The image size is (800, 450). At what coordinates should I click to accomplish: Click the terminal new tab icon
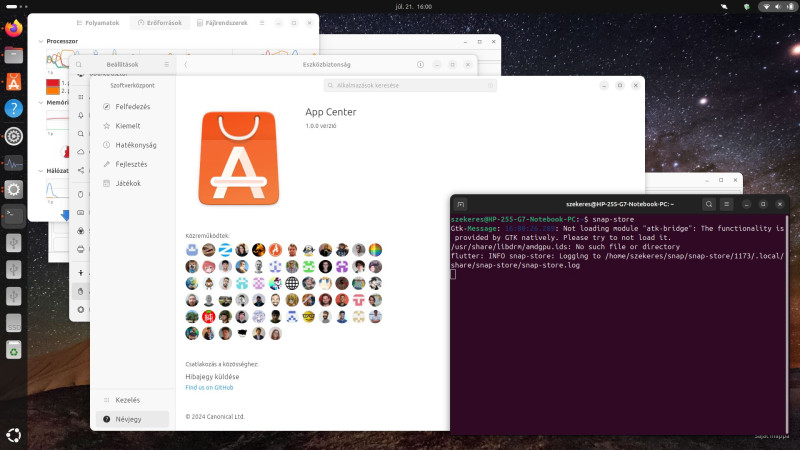461,204
